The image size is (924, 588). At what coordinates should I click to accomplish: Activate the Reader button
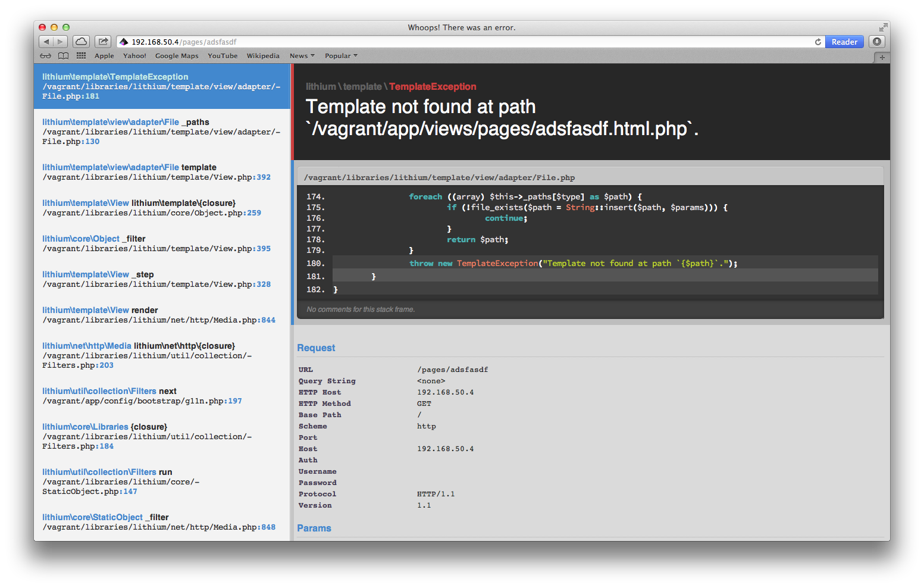point(844,42)
